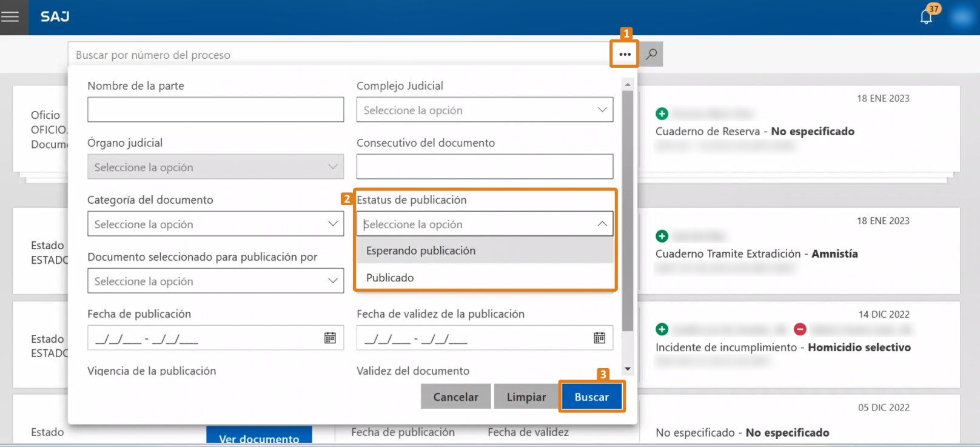Focus Nombre de la parte field

[215, 110]
